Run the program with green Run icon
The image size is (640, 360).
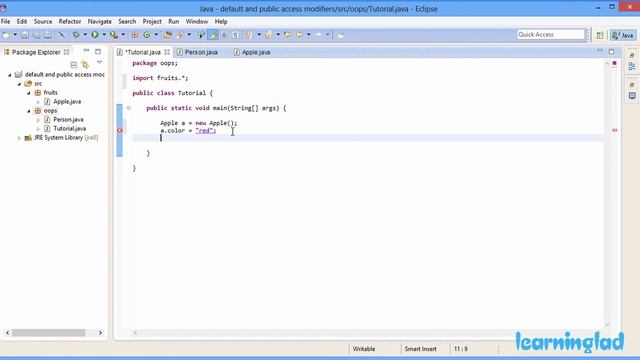click(95, 35)
